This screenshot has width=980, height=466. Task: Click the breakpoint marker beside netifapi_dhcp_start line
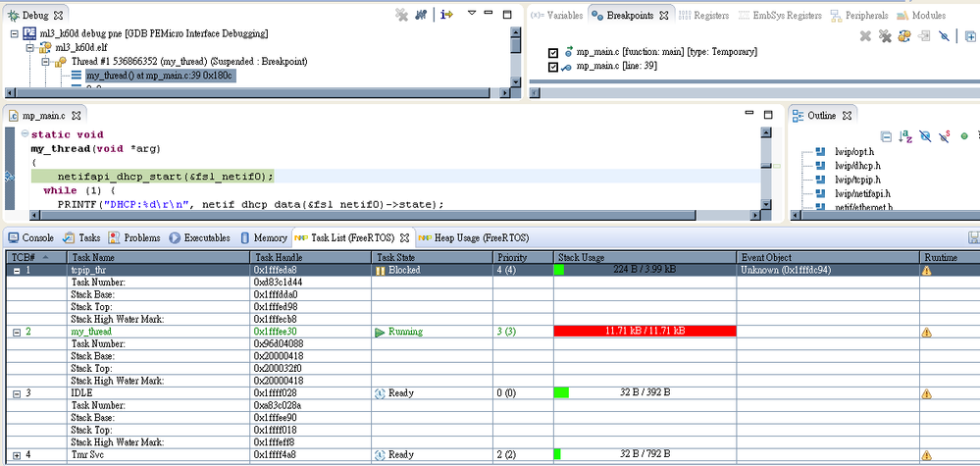tap(9, 177)
